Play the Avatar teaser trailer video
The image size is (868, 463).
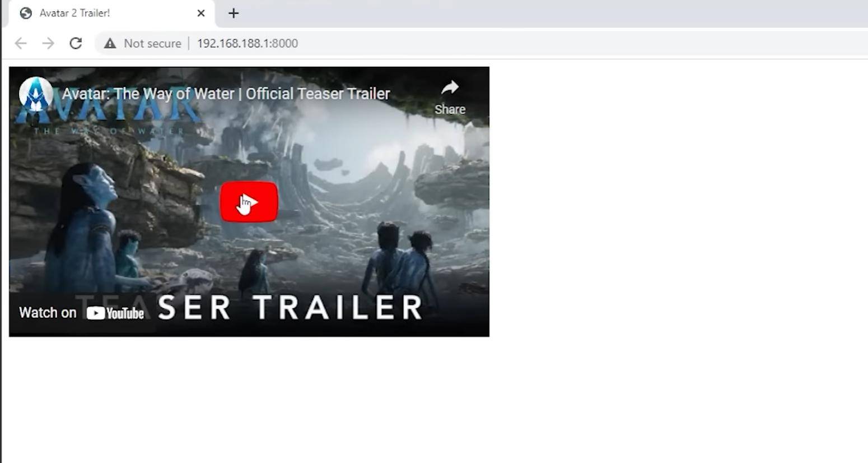coord(249,202)
